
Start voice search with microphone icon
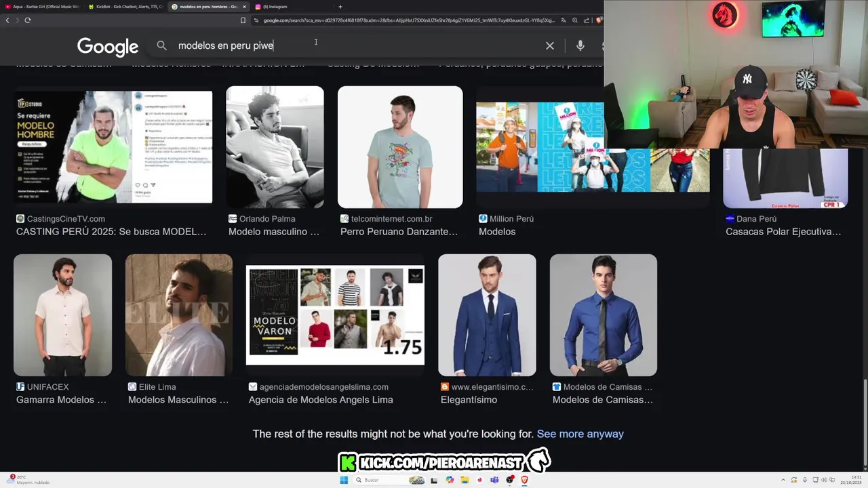point(580,45)
